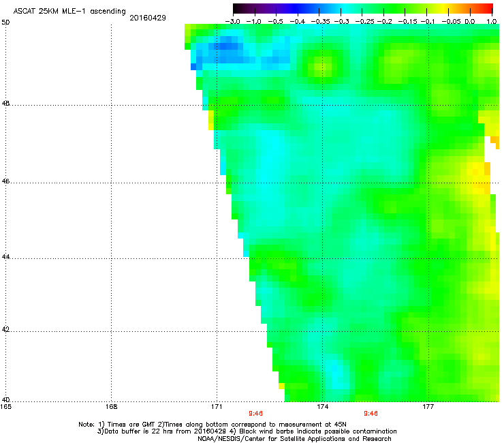
Task: Click the date label '20160429' under the title
Action: pos(148,18)
